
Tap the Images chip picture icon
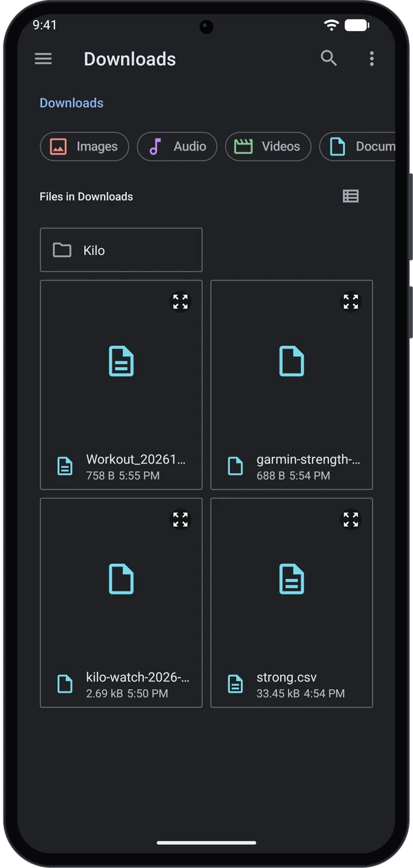[x=59, y=147]
